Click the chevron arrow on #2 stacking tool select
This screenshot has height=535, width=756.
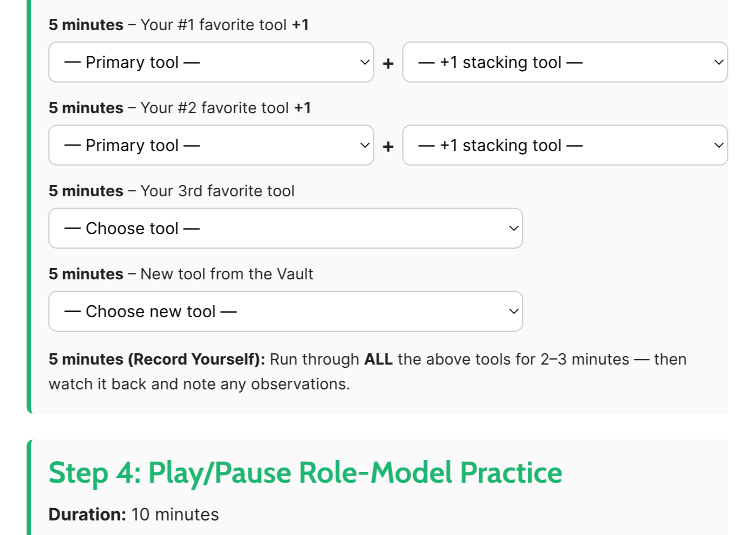[x=718, y=145]
